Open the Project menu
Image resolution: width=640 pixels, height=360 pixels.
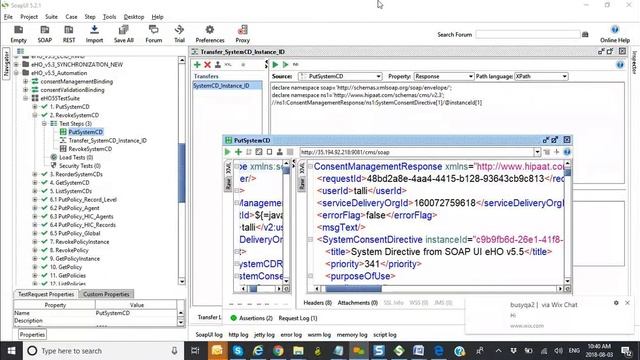click(29, 17)
